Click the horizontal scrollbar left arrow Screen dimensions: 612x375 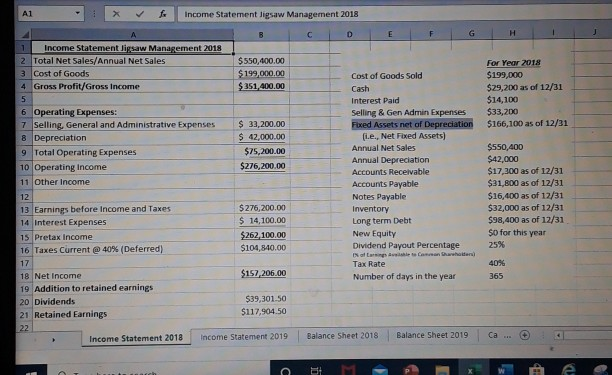tap(559, 335)
